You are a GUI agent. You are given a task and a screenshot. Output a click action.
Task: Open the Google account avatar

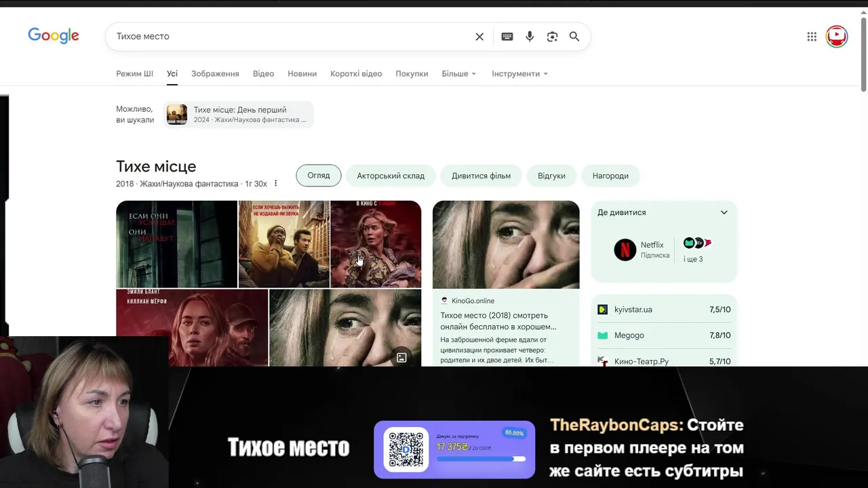(x=837, y=36)
